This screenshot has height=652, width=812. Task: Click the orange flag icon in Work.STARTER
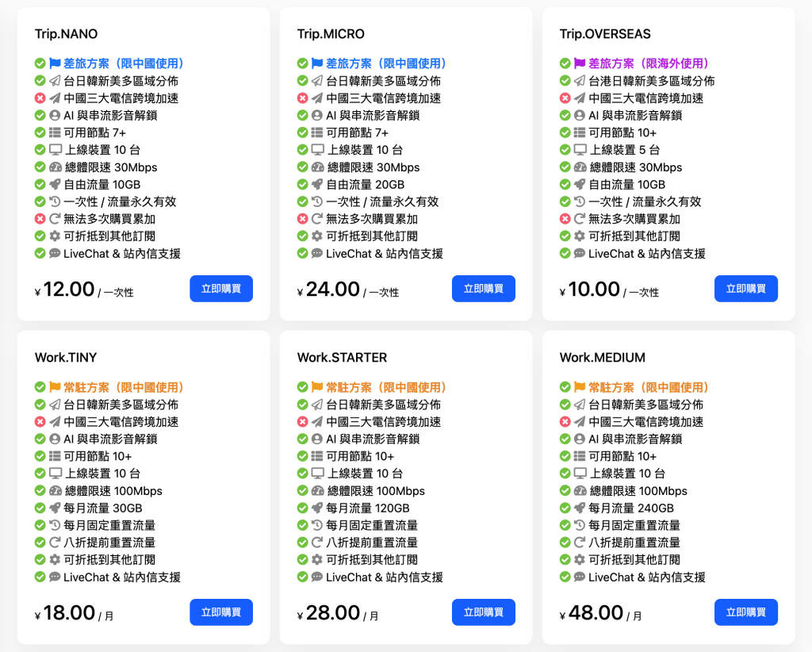[x=317, y=387]
